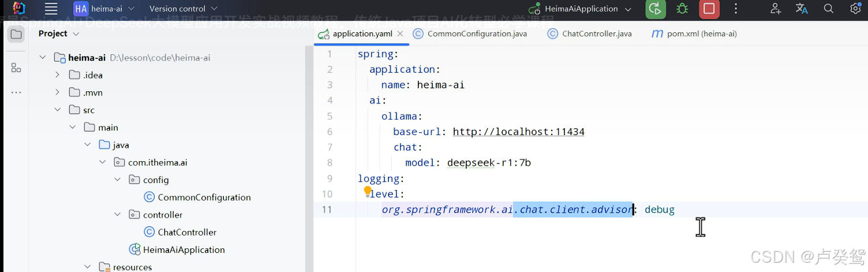Image resolution: width=868 pixels, height=272 pixels.
Task: Expand the .mvn folder
Action: click(57, 92)
